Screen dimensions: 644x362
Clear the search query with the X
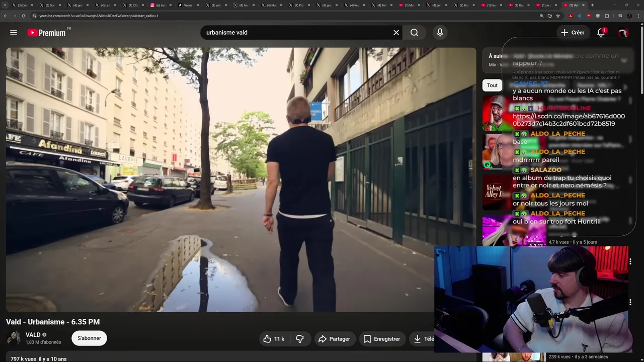[x=396, y=32]
